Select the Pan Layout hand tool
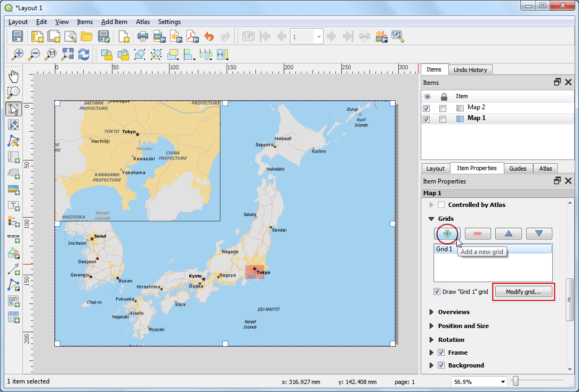This screenshot has height=392, width=579. tap(14, 76)
